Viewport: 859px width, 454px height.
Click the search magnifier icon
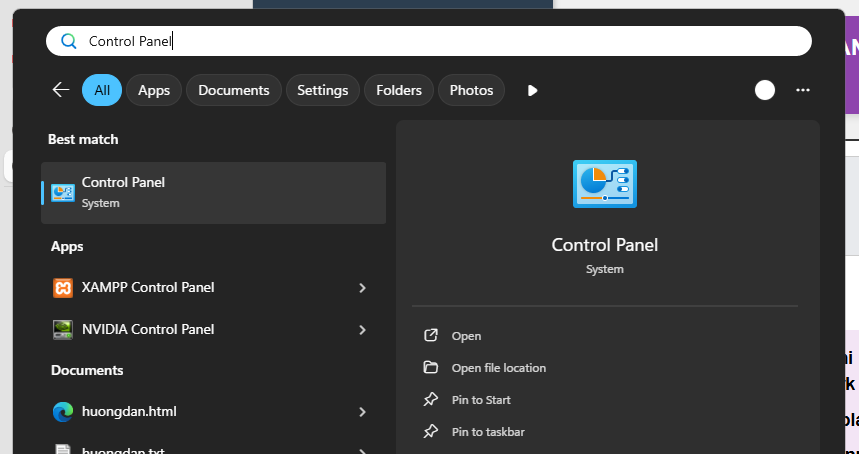[x=68, y=41]
